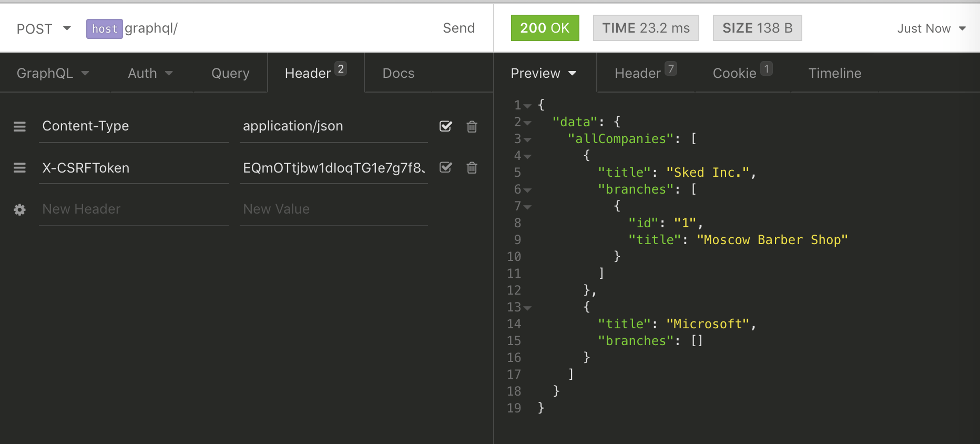Click the SIZE 138 B badge

point(757,28)
